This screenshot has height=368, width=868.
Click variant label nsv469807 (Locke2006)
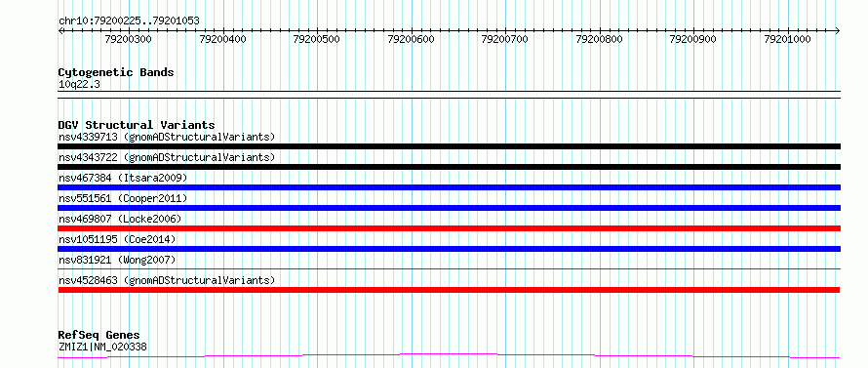pyautogui.click(x=120, y=219)
